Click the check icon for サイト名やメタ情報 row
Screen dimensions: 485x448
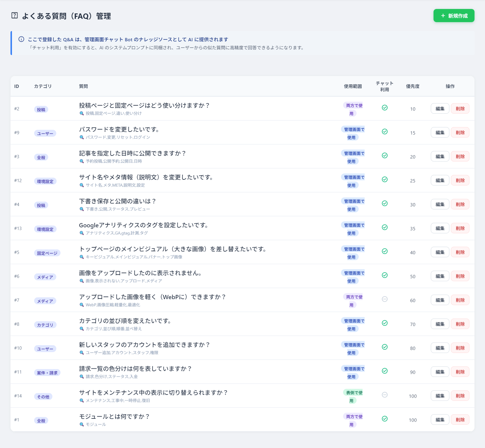coord(385,179)
